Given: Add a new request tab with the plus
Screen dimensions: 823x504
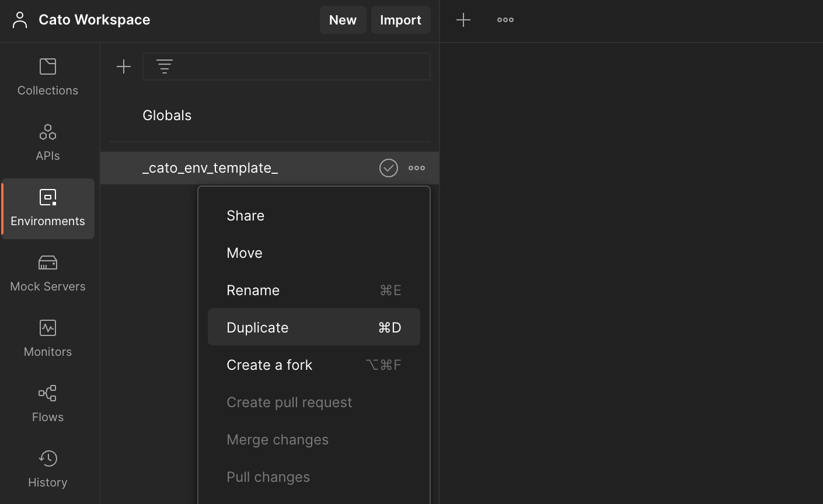Looking at the screenshot, I should click(463, 19).
